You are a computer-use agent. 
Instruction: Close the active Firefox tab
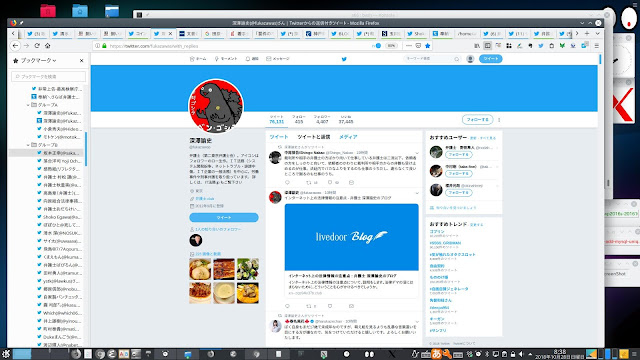171,33
